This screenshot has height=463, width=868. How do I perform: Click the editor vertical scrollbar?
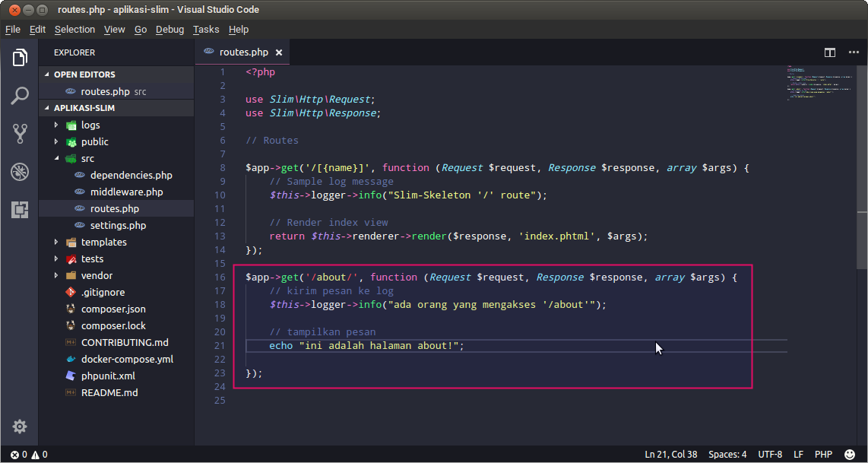(862, 137)
